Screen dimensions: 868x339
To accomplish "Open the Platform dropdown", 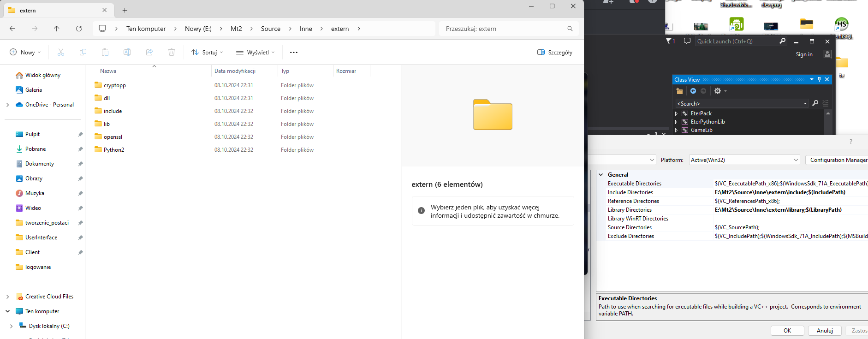I will (x=744, y=160).
